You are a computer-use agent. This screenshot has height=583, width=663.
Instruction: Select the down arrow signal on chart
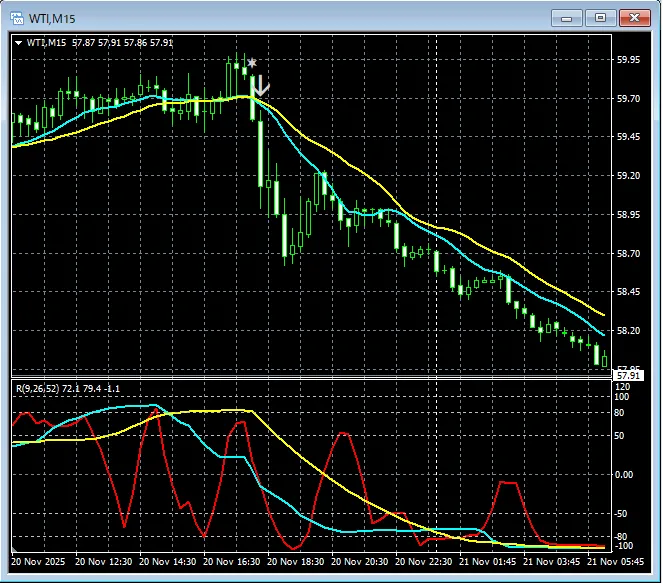[x=261, y=85]
